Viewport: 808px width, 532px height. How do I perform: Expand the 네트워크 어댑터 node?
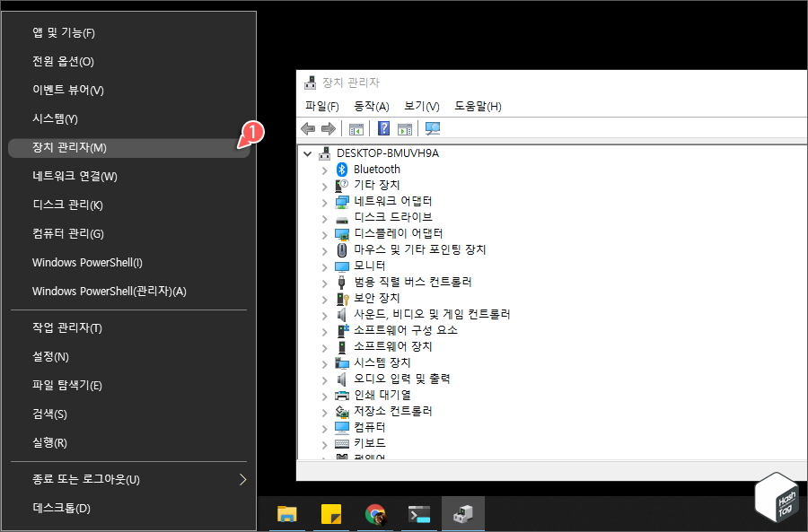point(325,201)
